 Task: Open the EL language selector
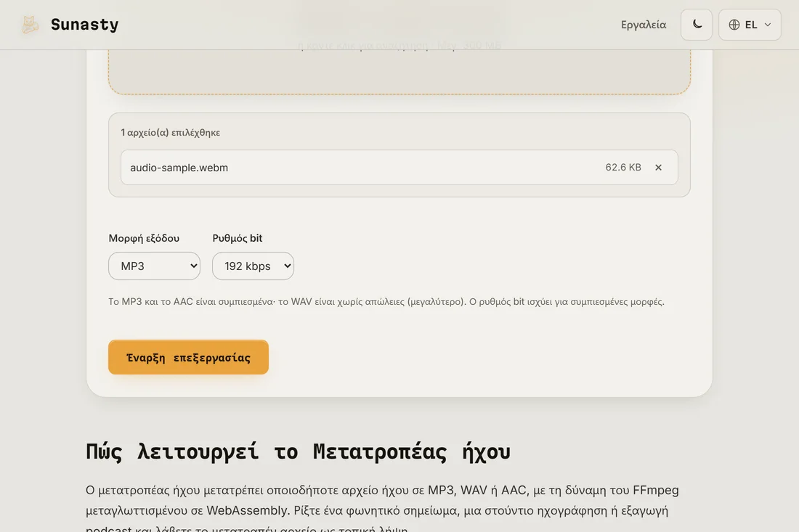coord(750,25)
